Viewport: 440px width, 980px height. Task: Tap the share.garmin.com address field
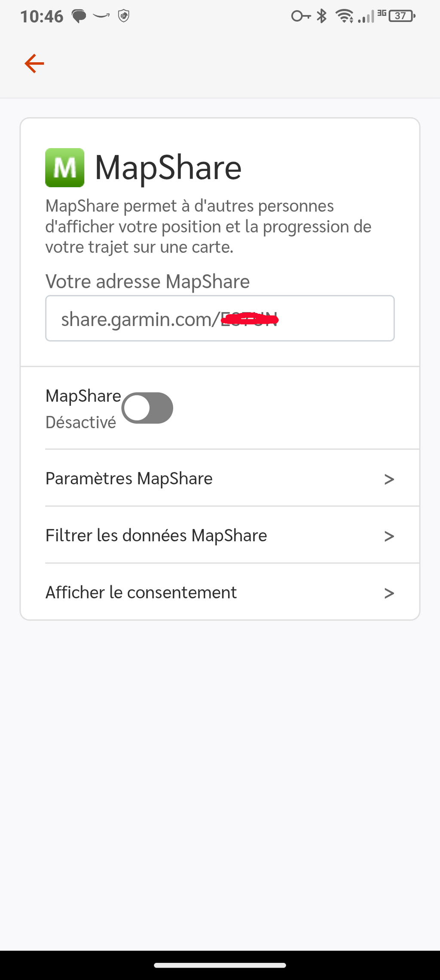[220, 319]
